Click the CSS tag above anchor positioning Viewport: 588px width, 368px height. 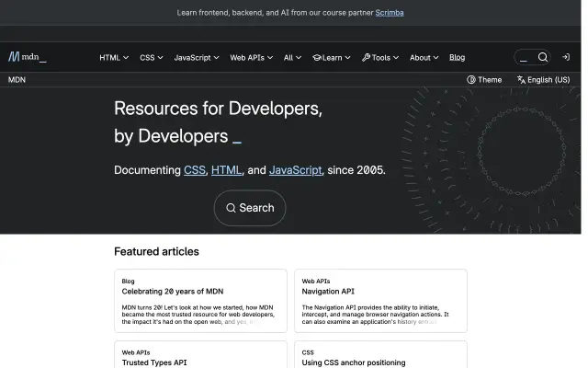(x=308, y=352)
